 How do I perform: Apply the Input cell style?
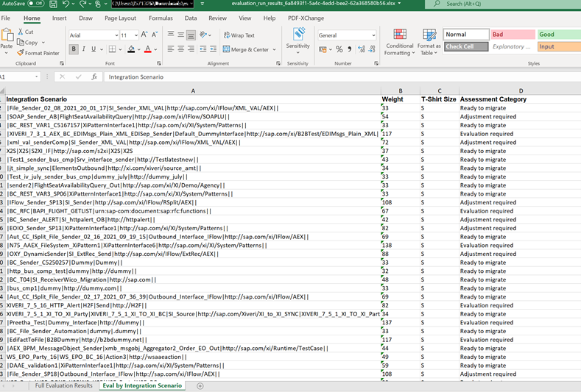pos(559,46)
